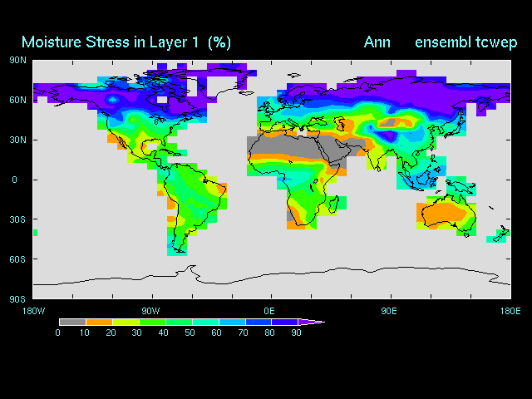Pick the yellow-green 20-30 legend swatch

coord(126,322)
